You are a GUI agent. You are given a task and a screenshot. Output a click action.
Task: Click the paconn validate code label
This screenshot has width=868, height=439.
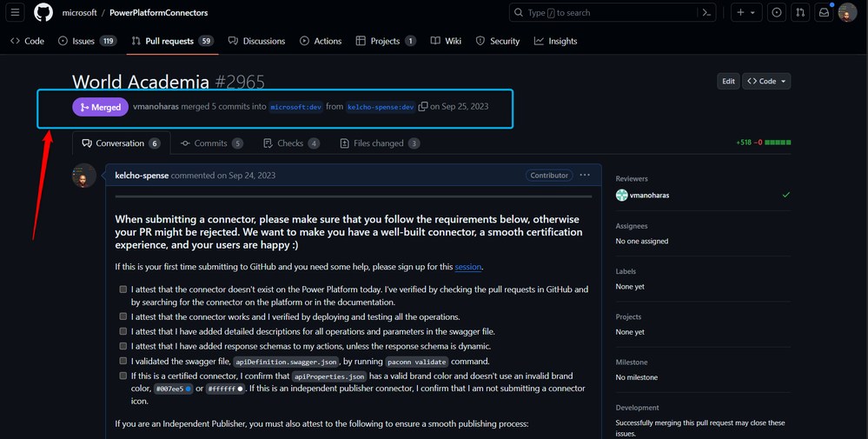pos(417,362)
